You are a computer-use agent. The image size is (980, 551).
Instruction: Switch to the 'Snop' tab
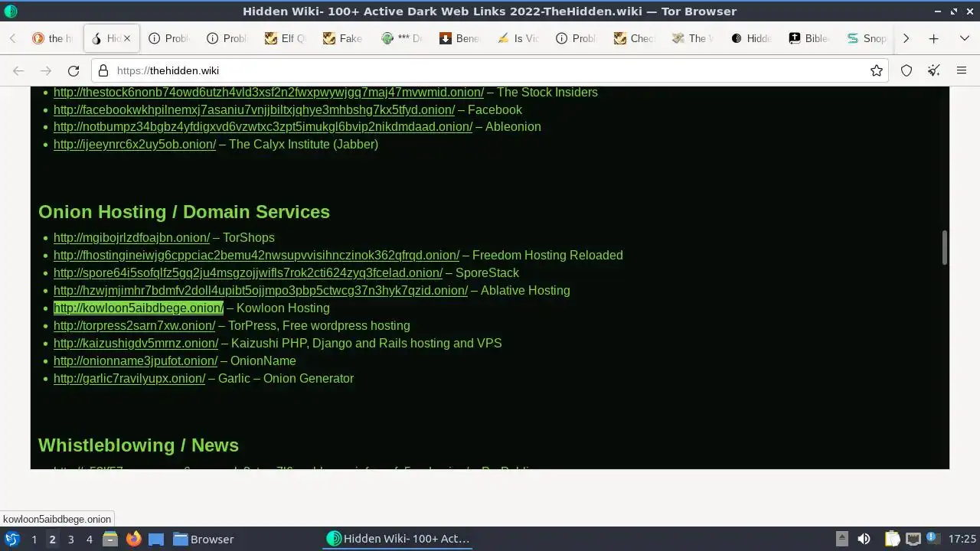click(x=866, y=38)
